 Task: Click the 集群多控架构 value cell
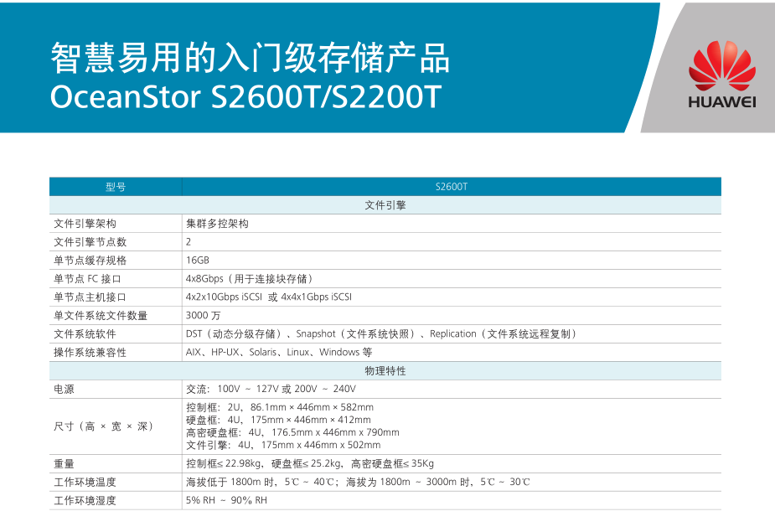point(217,224)
